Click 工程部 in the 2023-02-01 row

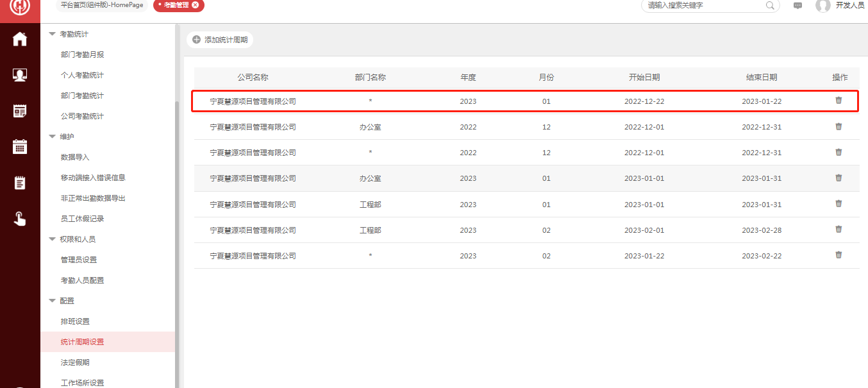[x=371, y=230]
